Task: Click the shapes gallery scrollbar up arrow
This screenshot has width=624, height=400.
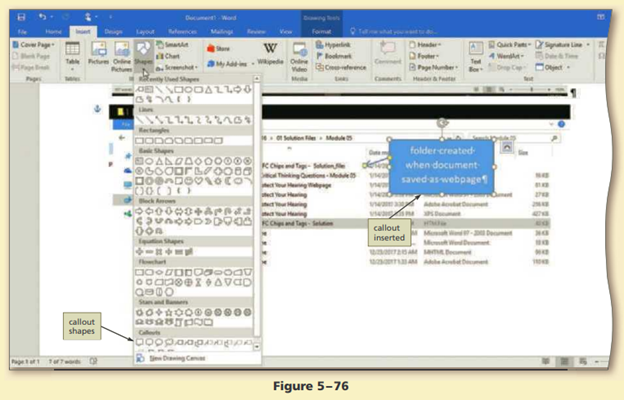Action: pyautogui.click(x=257, y=79)
